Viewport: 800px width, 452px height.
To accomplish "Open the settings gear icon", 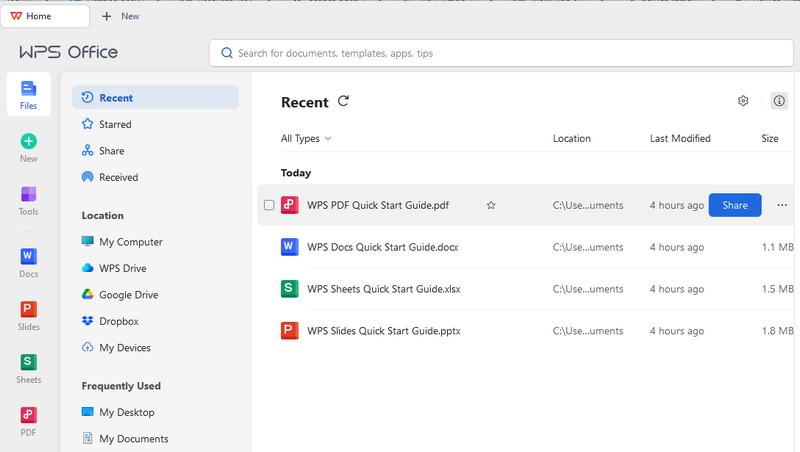I will [x=743, y=101].
